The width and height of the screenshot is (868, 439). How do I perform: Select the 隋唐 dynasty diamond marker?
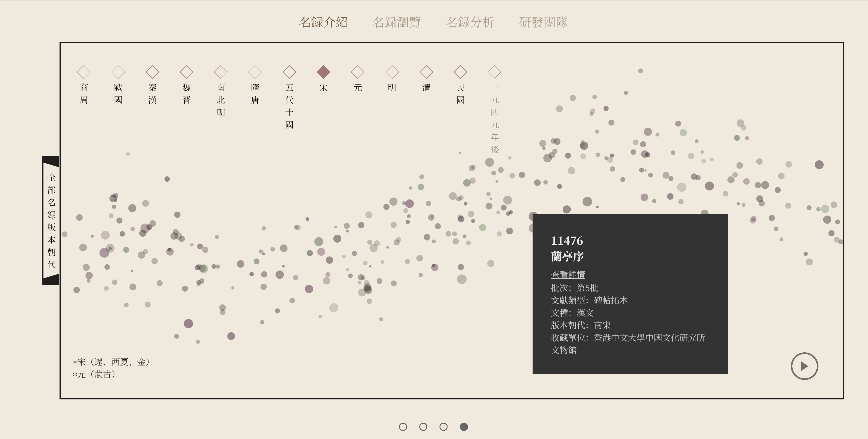click(255, 72)
